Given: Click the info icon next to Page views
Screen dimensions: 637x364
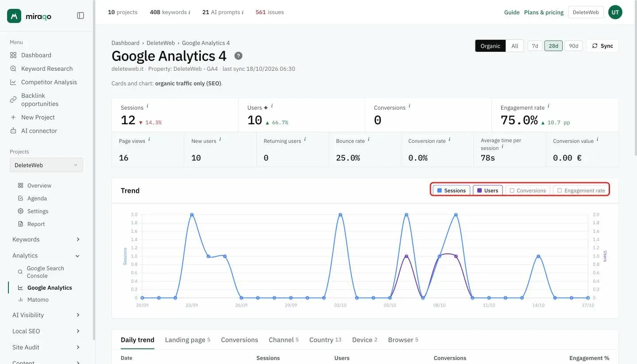Looking at the screenshot, I should click(x=149, y=139).
